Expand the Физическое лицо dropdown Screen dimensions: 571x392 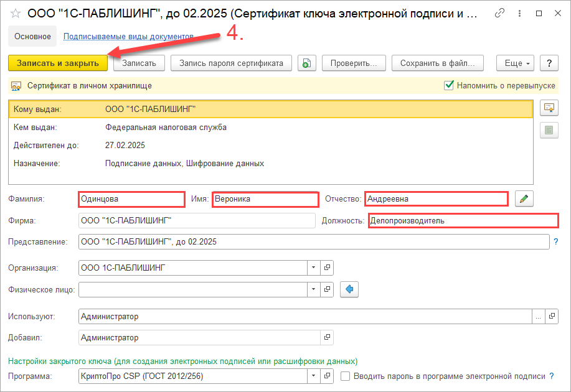(x=313, y=289)
